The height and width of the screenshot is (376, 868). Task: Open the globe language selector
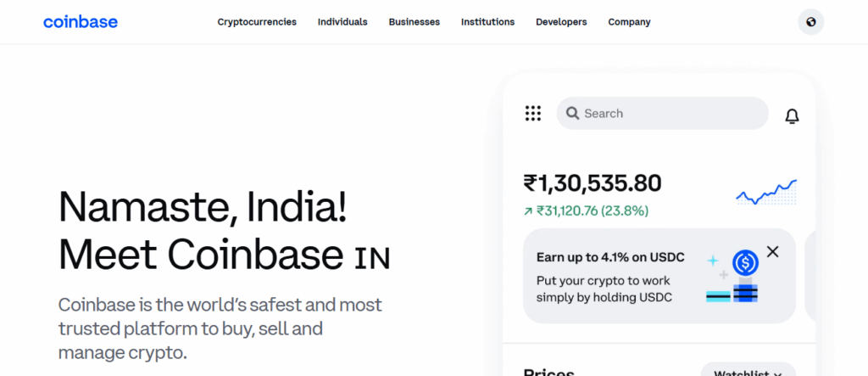[810, 22]
